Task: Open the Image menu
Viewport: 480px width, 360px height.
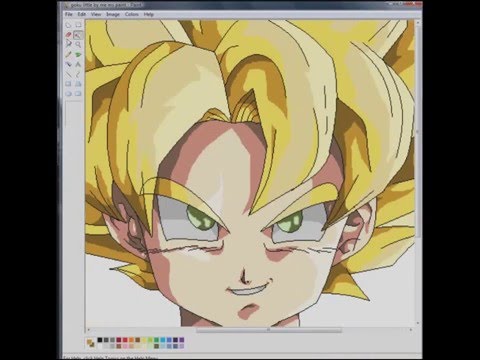Action: coord(113,14)
